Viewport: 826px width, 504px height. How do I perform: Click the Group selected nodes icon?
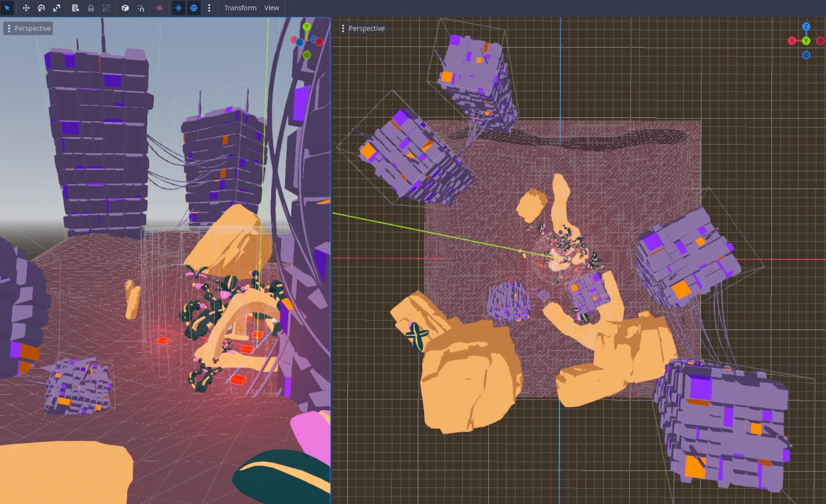point(106,8)
